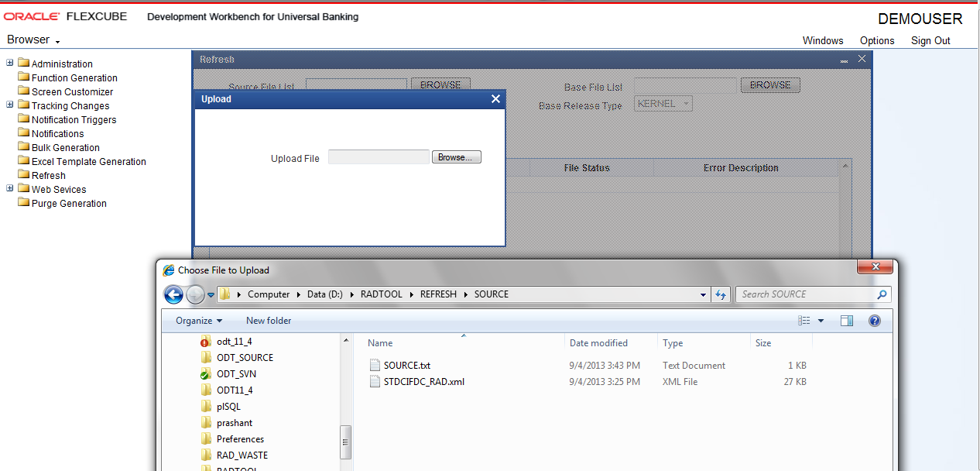Click the search magnifier icon
The height and width of the screenshot is (471, 980).
(882, 294)
